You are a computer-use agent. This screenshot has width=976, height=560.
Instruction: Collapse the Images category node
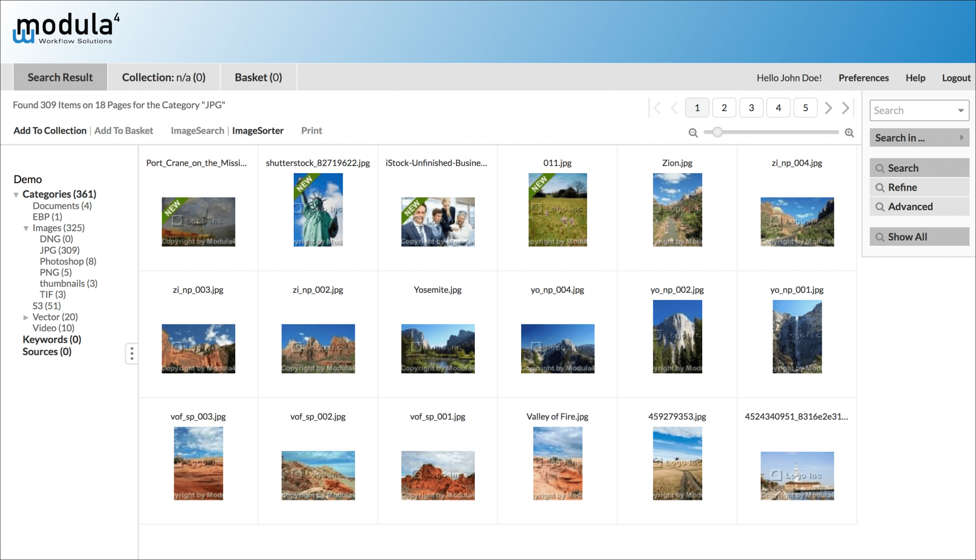26,228
